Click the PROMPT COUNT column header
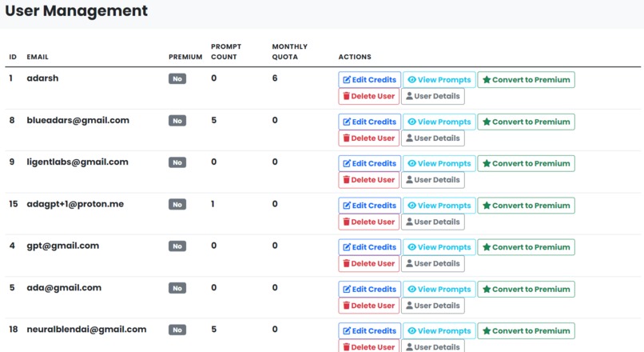This screenshot has height=352, width=644. (226, 52)
